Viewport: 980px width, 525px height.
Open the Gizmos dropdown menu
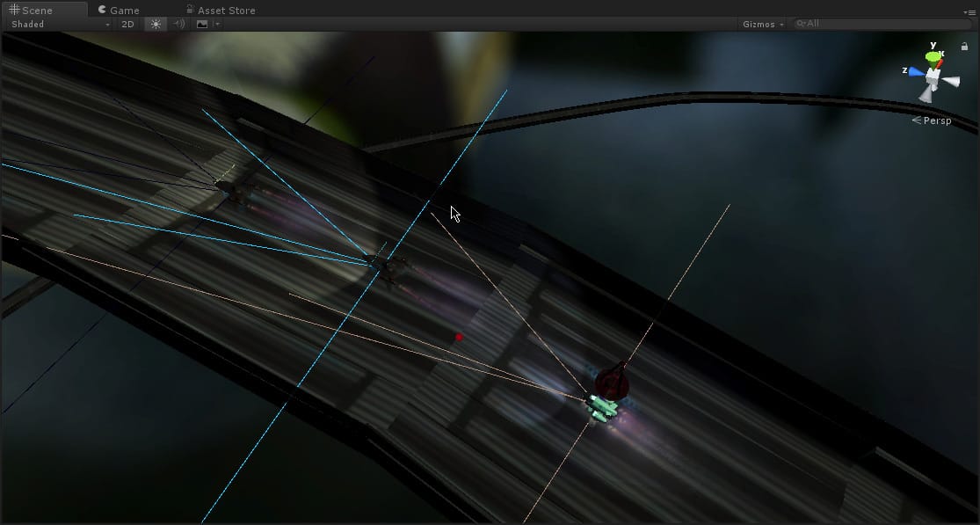[762, 25]
